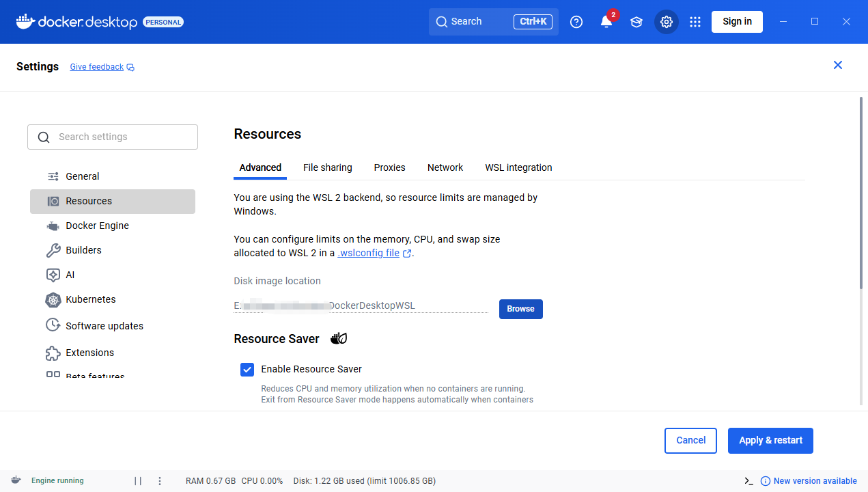
Task: Open the Proxies tab
Action: pyautogui.click(x=390, y=167)
